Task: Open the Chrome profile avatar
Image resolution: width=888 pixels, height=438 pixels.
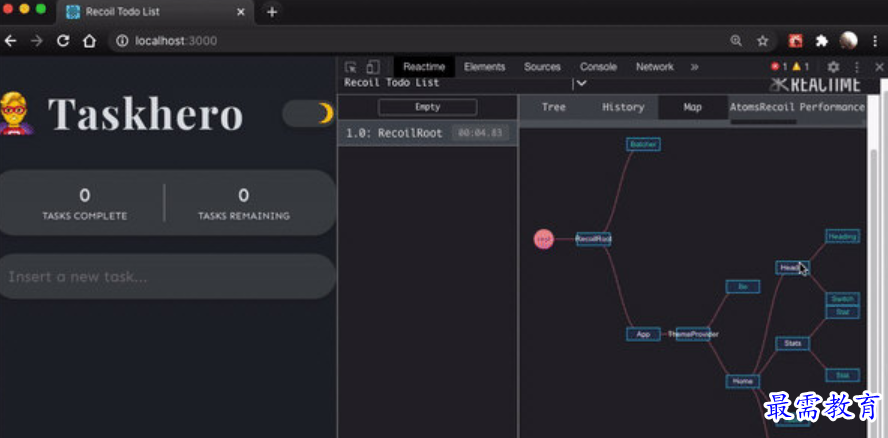Action: [848, 40]
